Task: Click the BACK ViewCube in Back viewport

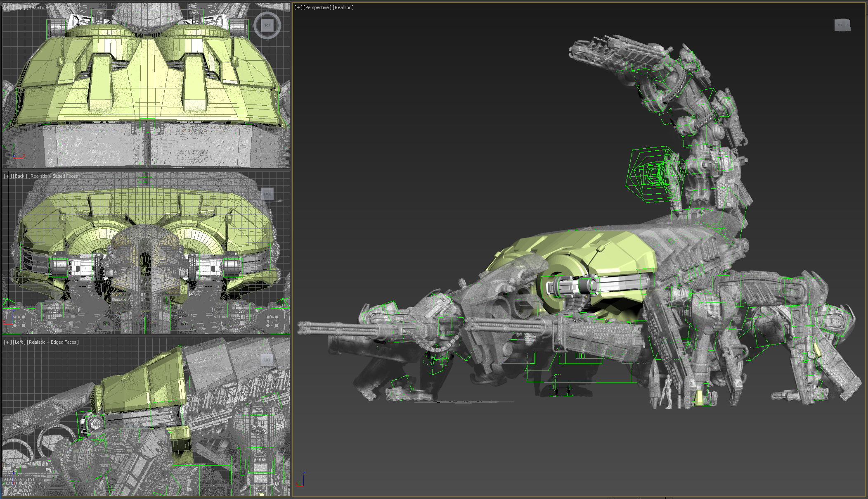Action: (267, 194)
